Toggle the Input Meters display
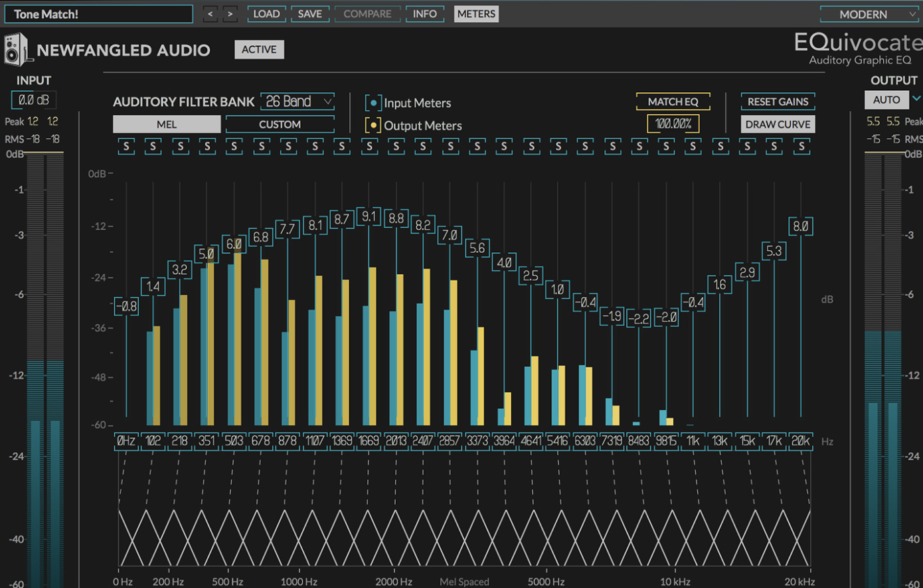Viewport: 923px width, 588px height. pyautogui.click(x=373, y=102)
